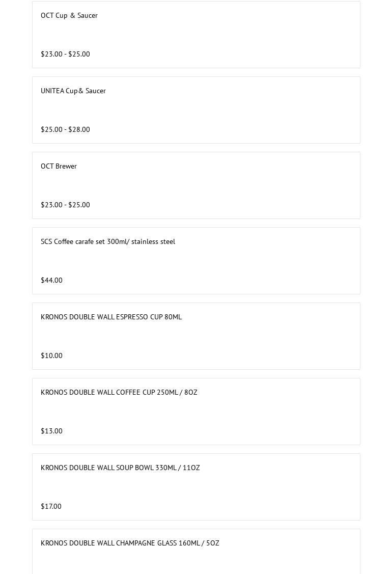Select the SCS Coffee carafe product card

[196, 261]
